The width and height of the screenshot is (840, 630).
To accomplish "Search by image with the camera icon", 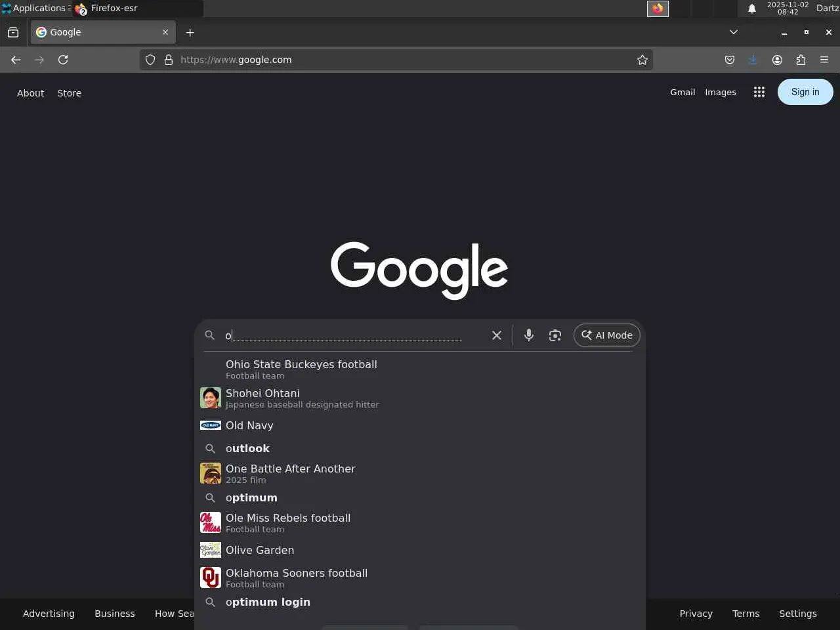I will coord(555,335).
